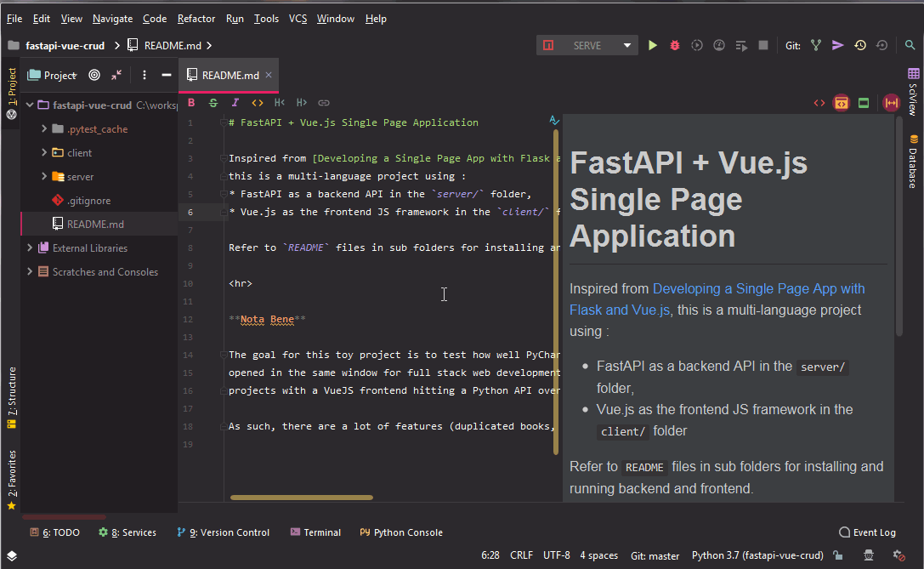The image size is (924, 569).
Task: Open the Event Log
Action: pyautogui.click(x=867, y=532)
